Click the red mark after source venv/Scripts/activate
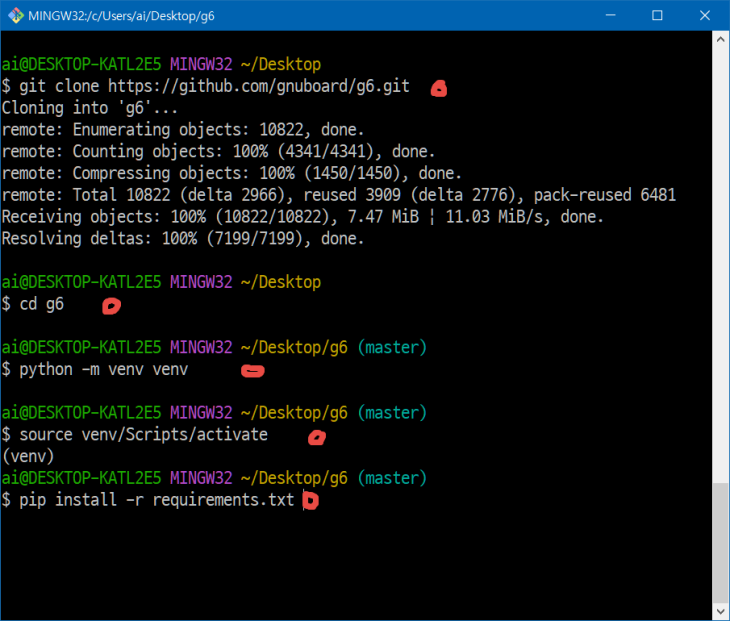The height and width of the screenshot is (621, 730). [x=317, y=436]
